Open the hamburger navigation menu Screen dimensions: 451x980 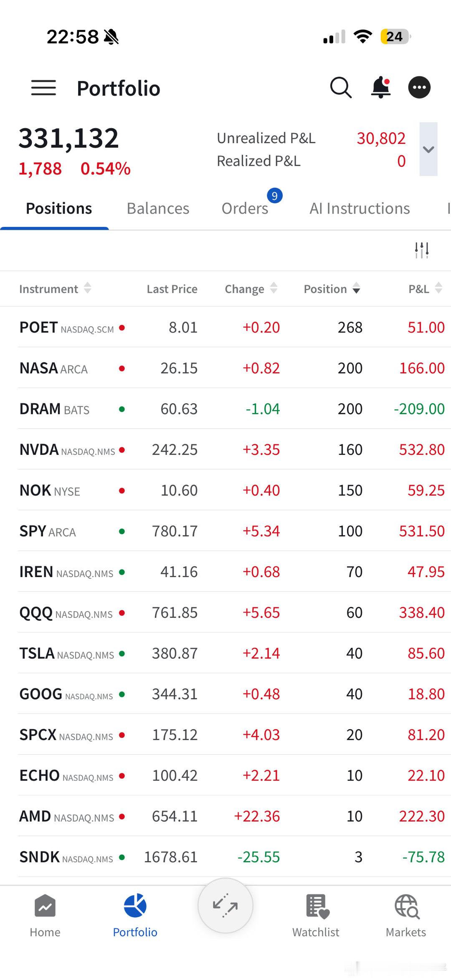pyautogui.click(x=43, y=88)
